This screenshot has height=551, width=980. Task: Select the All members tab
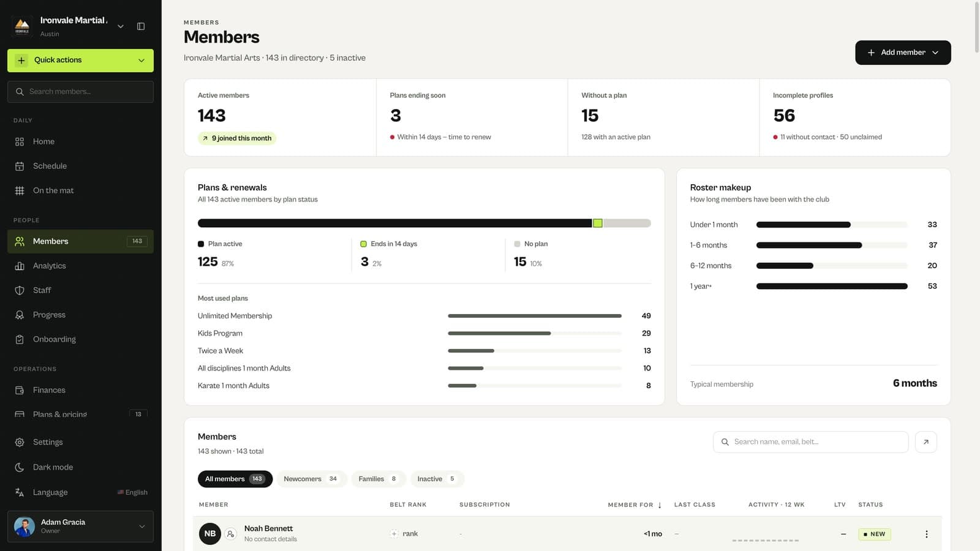point(235,479)
